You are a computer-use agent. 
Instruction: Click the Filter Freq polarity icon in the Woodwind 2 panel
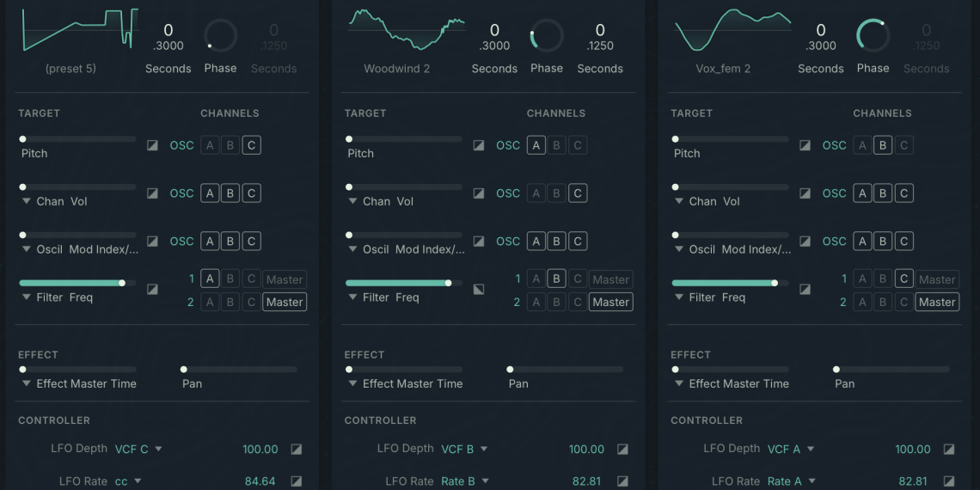click(479, 290)
